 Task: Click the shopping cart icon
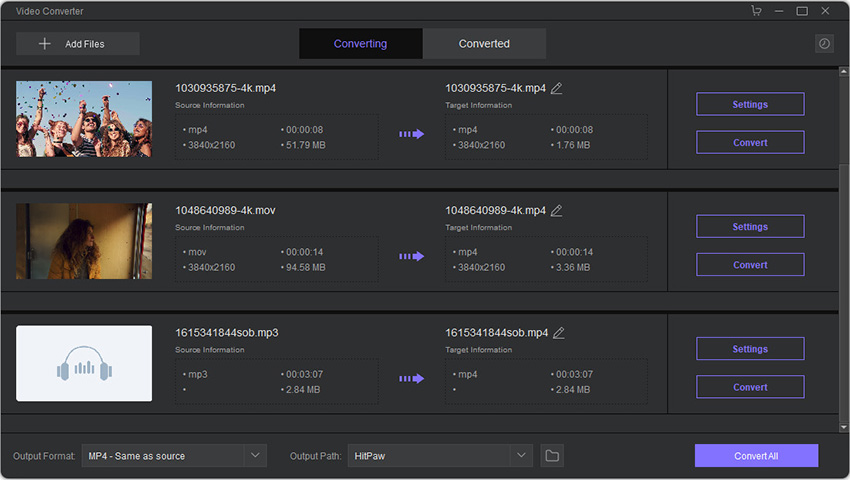756,10
